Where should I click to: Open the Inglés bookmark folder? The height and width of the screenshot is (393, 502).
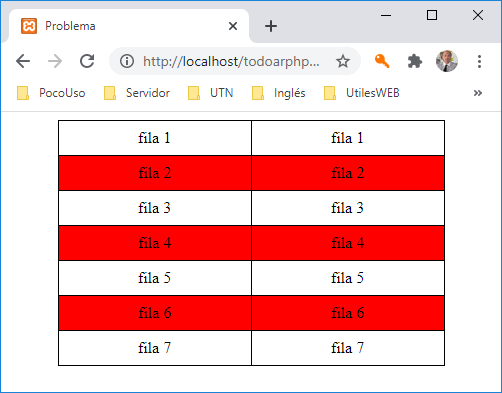click(279, 93)
